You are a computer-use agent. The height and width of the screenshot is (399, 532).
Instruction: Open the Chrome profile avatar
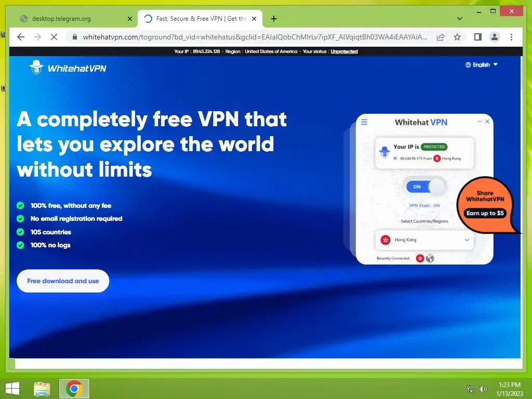click(495, 37)
